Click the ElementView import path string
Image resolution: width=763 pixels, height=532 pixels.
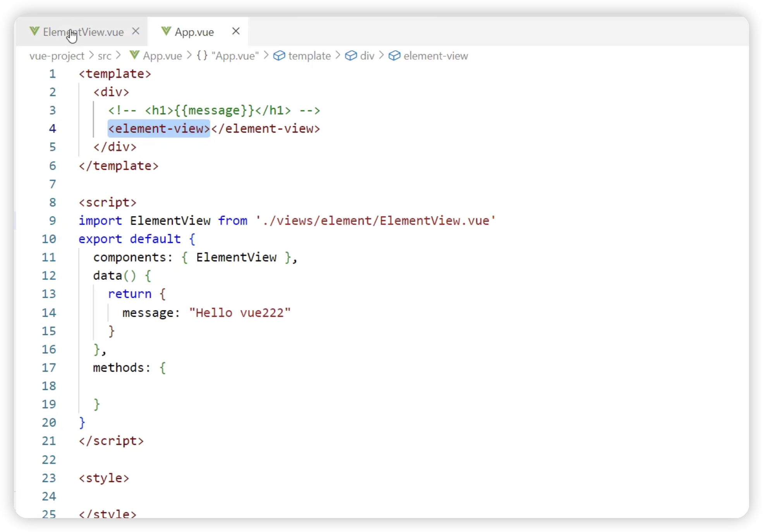376,221
